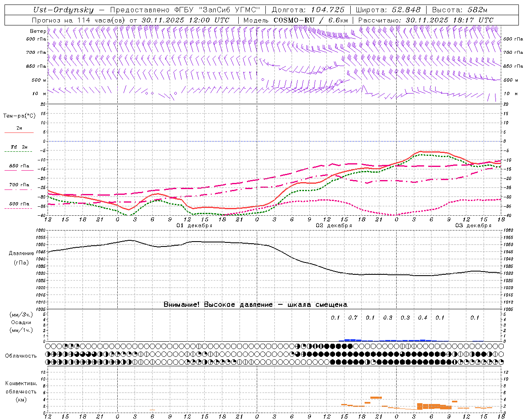Select the Td 2м dew point legend label

point(19,147)
